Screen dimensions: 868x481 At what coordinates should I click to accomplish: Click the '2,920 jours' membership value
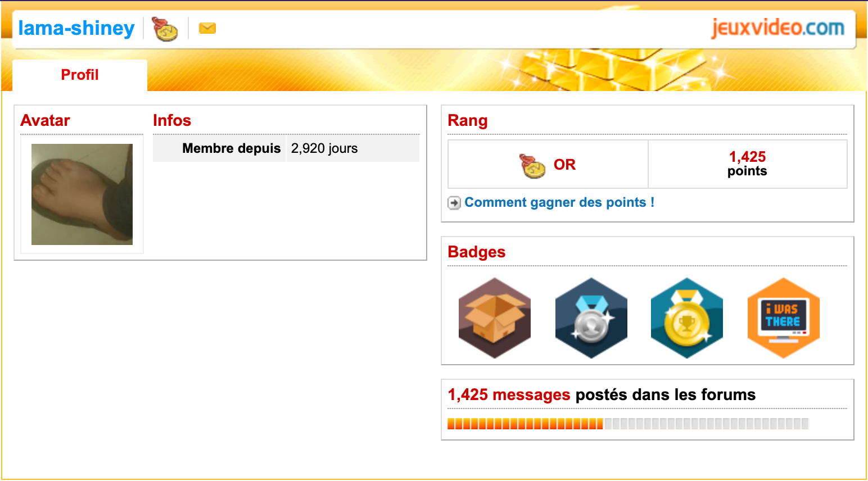click(324, 148)
